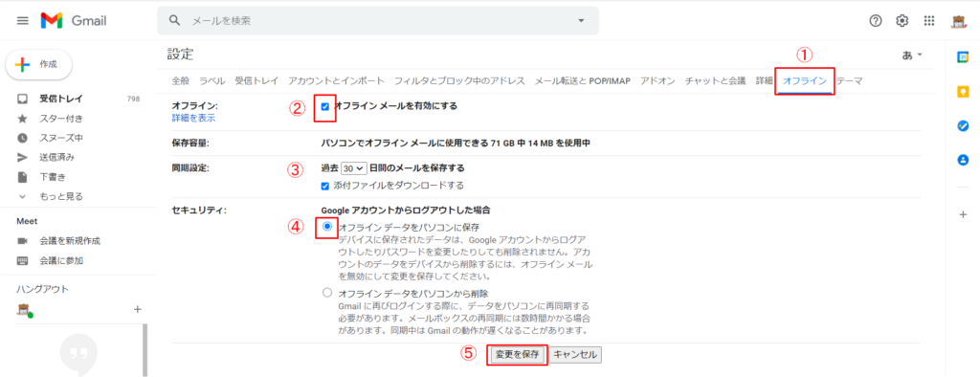Open the Support help icon

(x=876, y=21)
